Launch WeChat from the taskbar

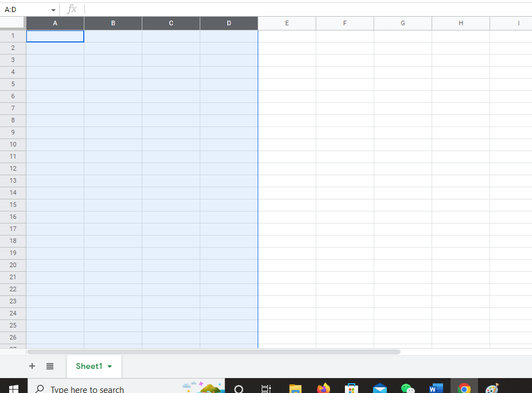tap(407, 388)
